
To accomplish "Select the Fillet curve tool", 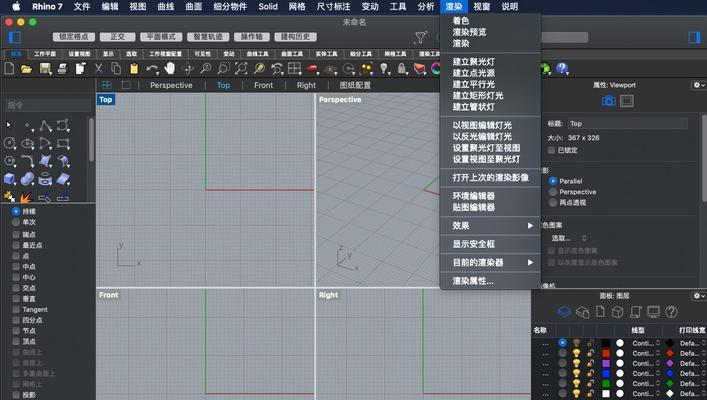I will coord(27,161).
